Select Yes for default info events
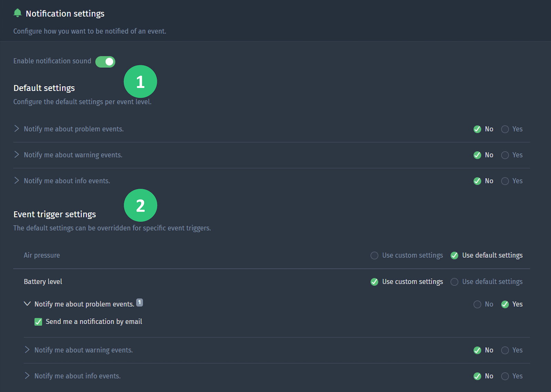Image resolution: width=551 pixels, height=392 pixels. [x=505, y=181]
